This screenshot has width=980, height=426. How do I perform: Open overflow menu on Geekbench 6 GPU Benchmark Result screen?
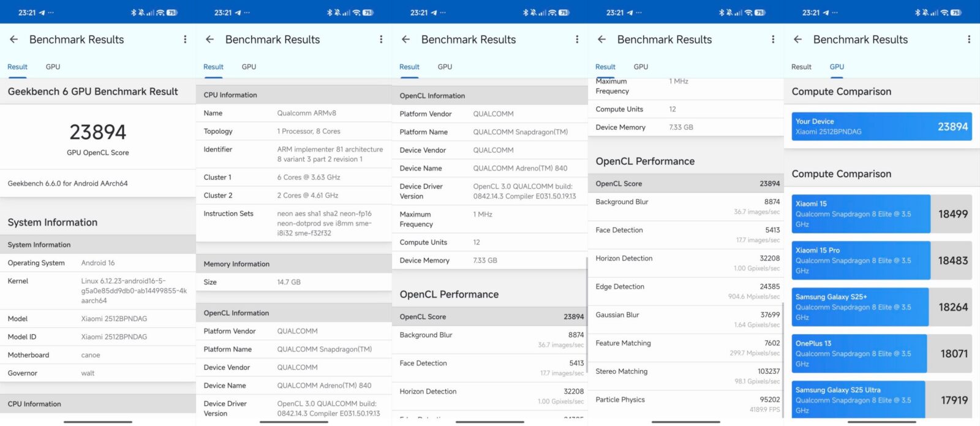185,39
